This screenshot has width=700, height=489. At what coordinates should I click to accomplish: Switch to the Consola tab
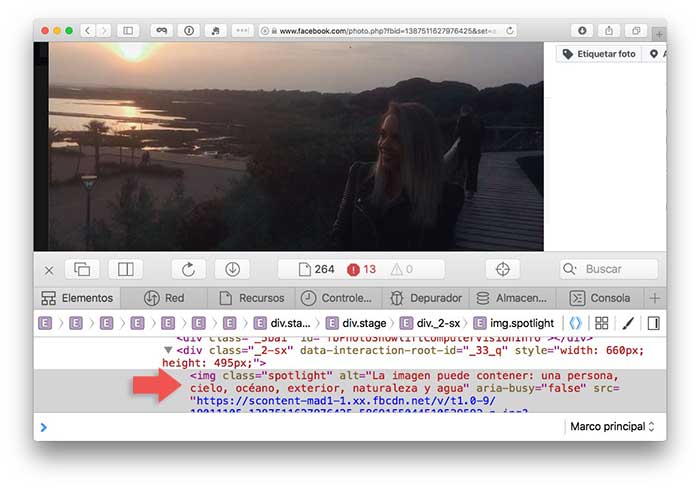coord(600,298)
